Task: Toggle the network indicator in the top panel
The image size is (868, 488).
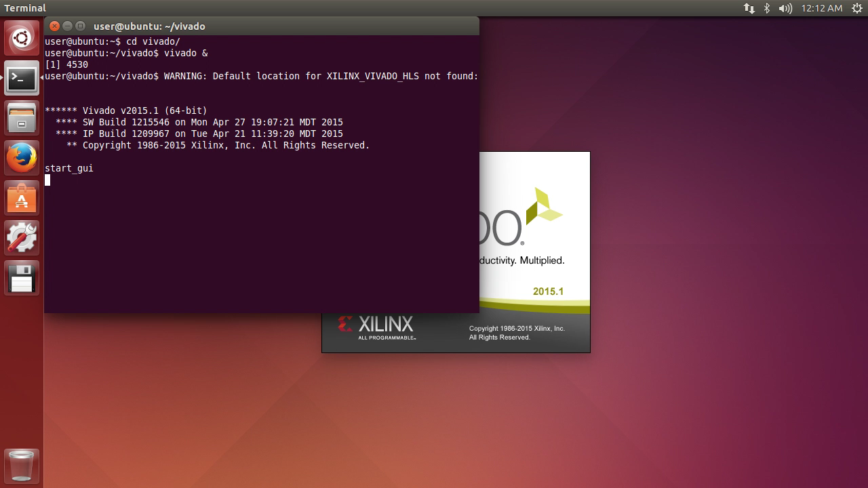Action: (x=749, y=8)
